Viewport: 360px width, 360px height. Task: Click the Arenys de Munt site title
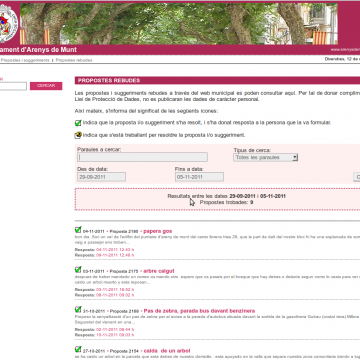point(38,50)
